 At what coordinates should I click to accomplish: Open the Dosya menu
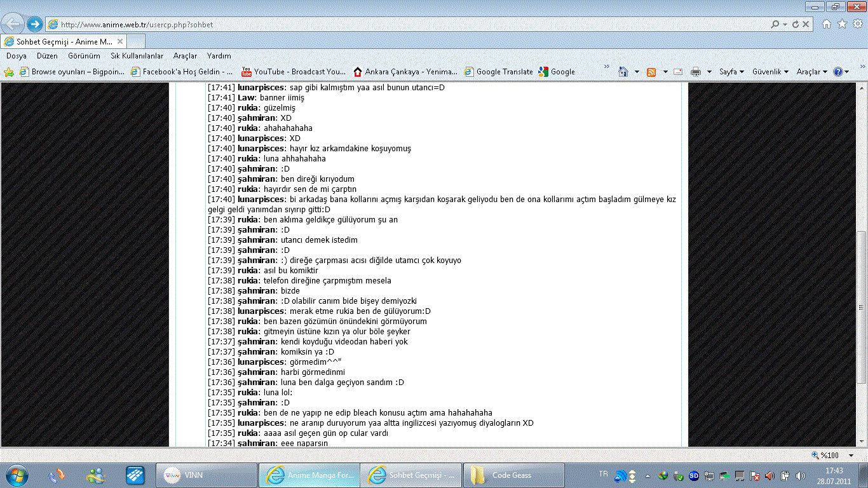click(17, 56)
